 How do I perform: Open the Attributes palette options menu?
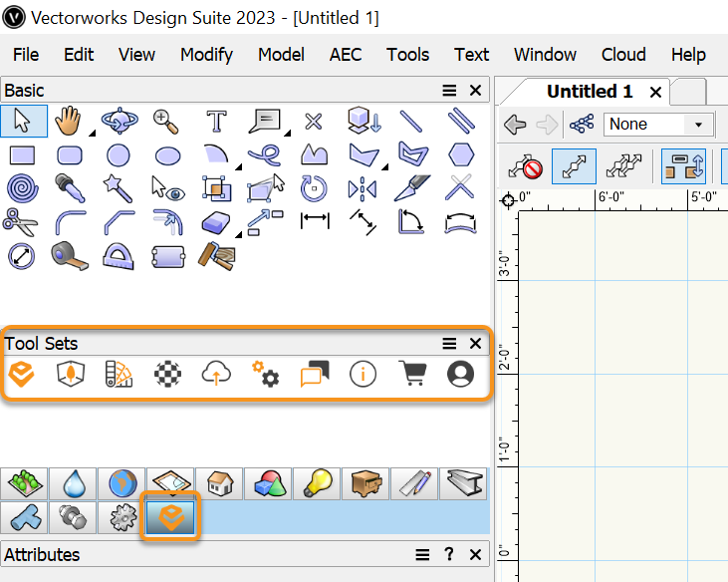[422, 555]
